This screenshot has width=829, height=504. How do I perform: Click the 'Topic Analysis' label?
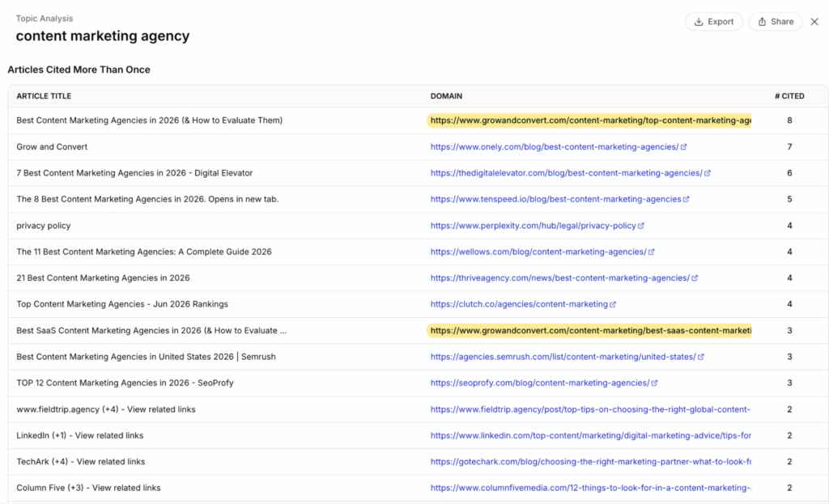pos(45,19)
